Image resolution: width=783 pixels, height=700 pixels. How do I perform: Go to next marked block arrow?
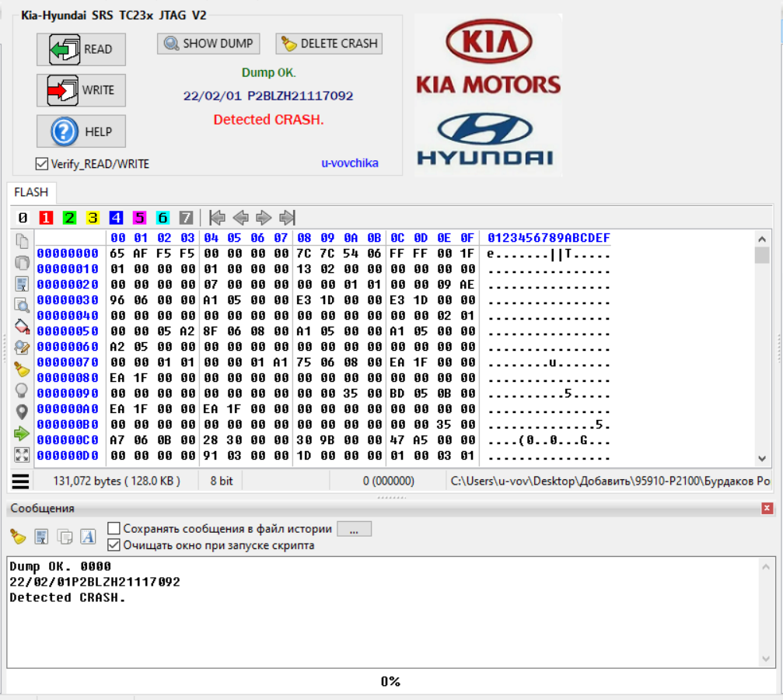264,218
